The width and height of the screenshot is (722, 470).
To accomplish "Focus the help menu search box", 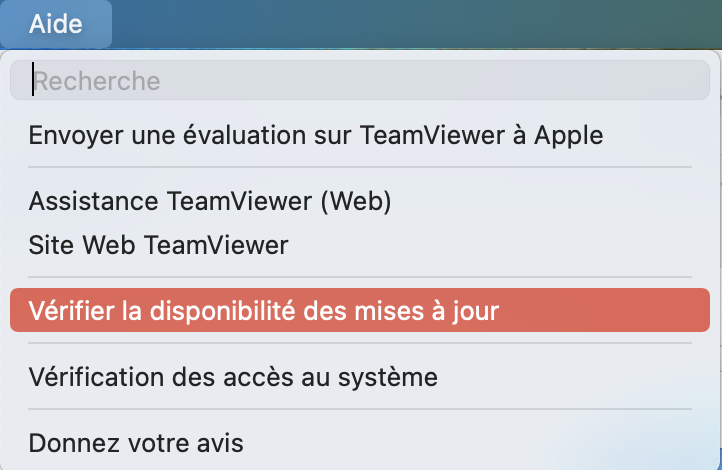I will coord(360,80).
